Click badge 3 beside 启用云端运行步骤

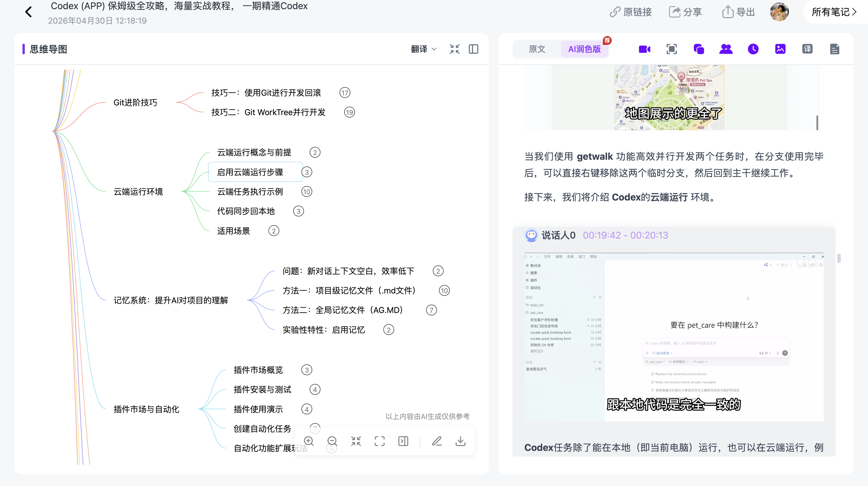click(307, 172)
